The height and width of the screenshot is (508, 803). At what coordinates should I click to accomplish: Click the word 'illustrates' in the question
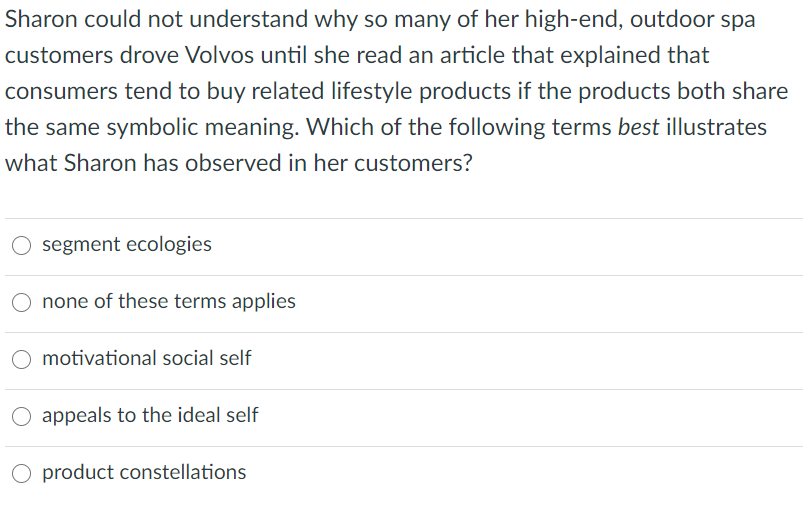[x=716, y=127]
